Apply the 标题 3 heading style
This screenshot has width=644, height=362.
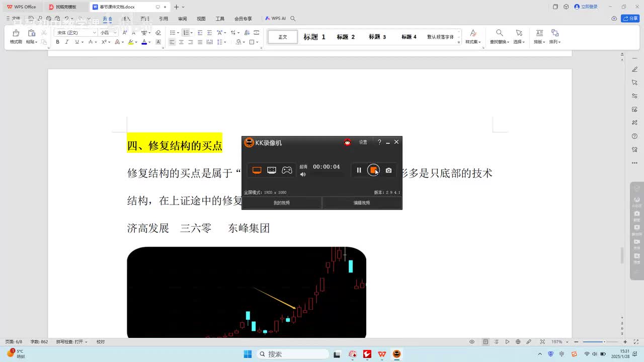point(377,37)
